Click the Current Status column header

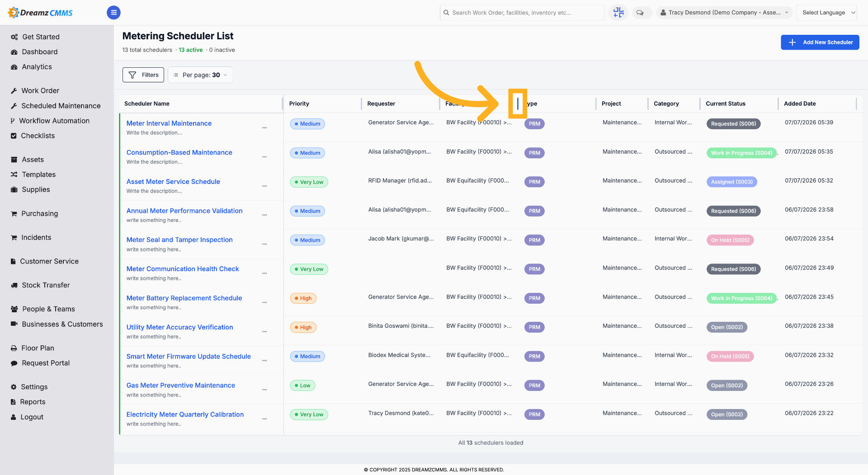726,104
